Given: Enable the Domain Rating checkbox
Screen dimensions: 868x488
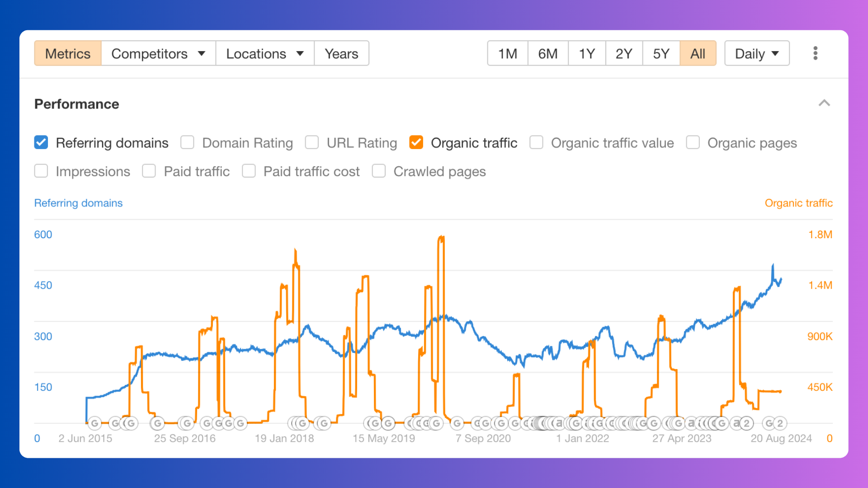Looking at the screenshot, I should click(187, 142).
